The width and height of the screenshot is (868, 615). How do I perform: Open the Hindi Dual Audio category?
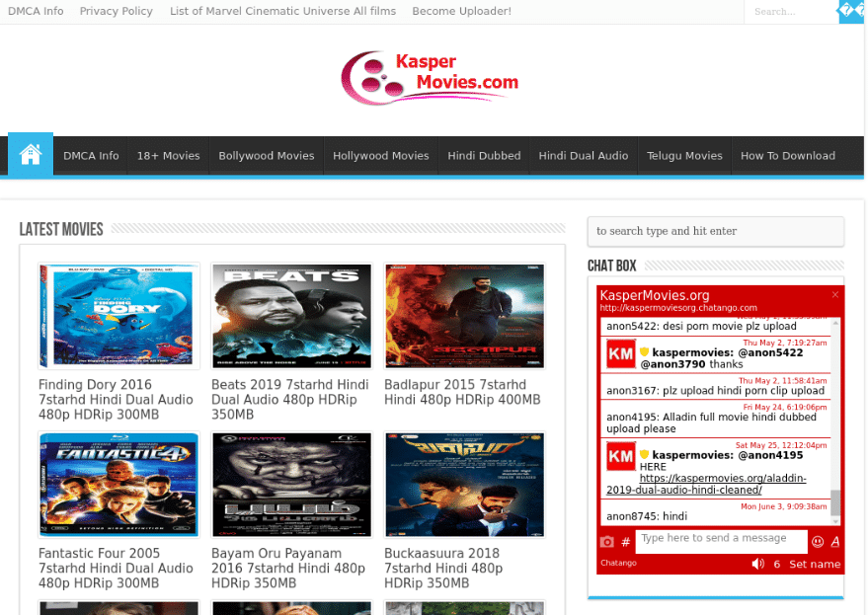click(x=584, y=156)
